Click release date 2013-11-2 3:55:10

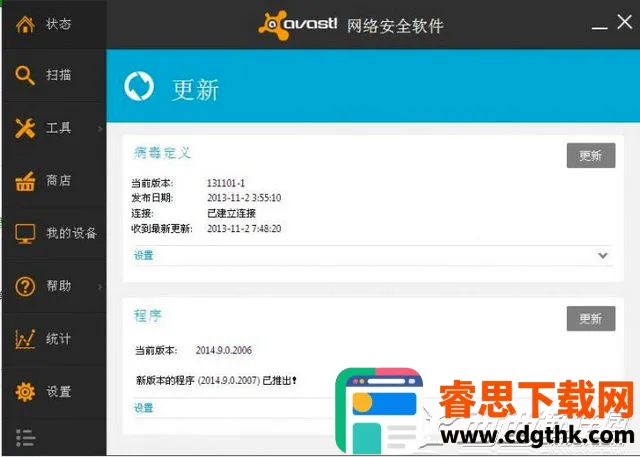click(244, 198)
